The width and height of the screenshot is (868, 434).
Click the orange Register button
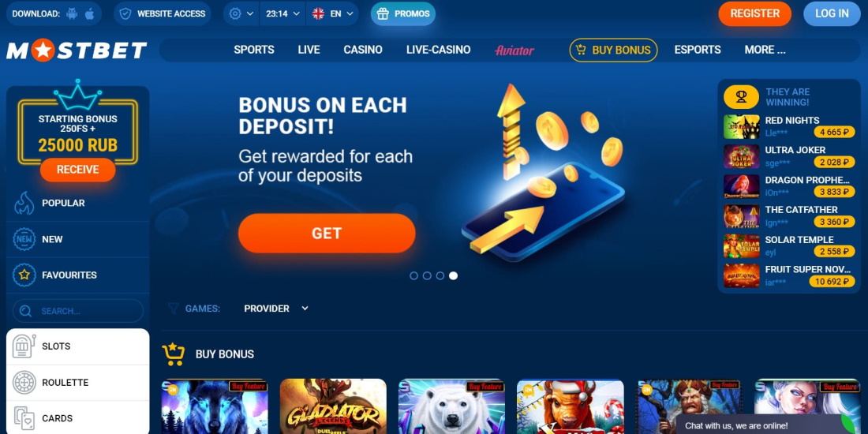754,14
